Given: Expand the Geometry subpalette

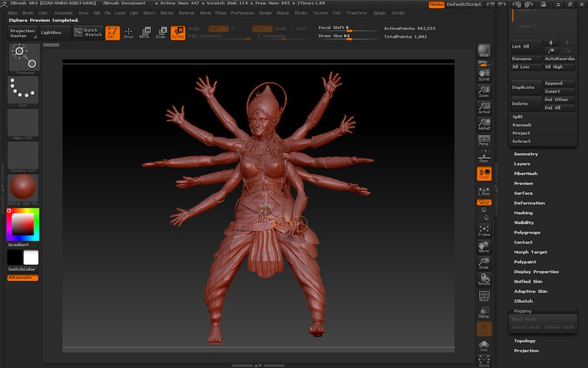Looking at the screenshot, I should [x=526, y=154].
